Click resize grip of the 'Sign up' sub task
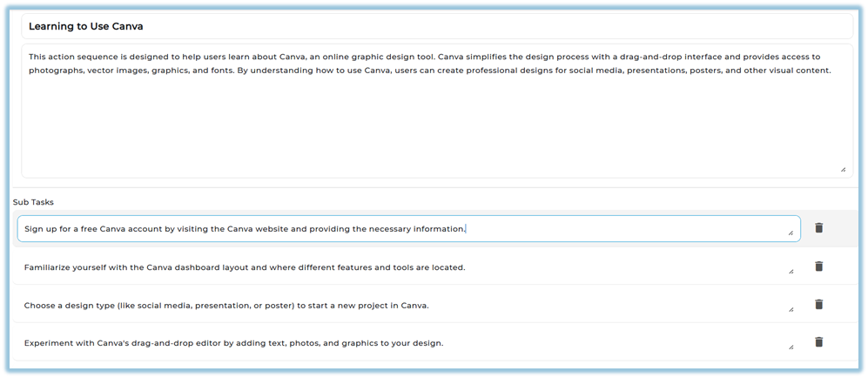Image resolution: width=868 pixels, height=378 pixels. [x=791, y=233]
